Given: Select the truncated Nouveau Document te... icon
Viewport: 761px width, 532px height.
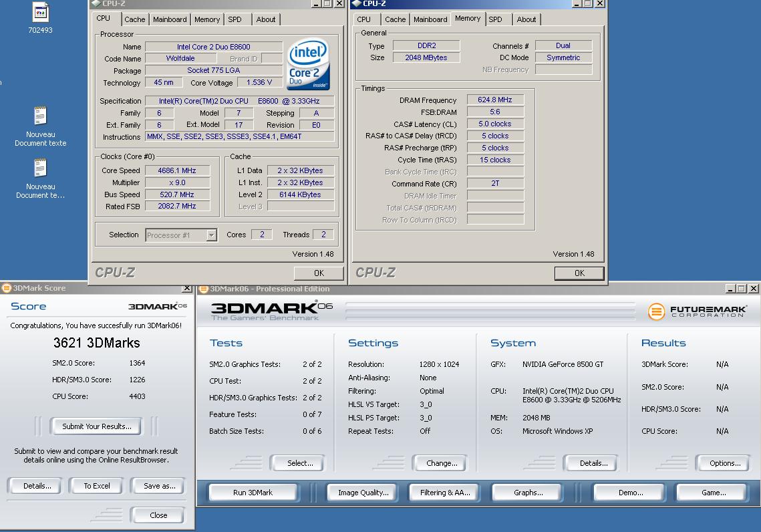Looking at the screenshot, I should click(x=40, y=169).
